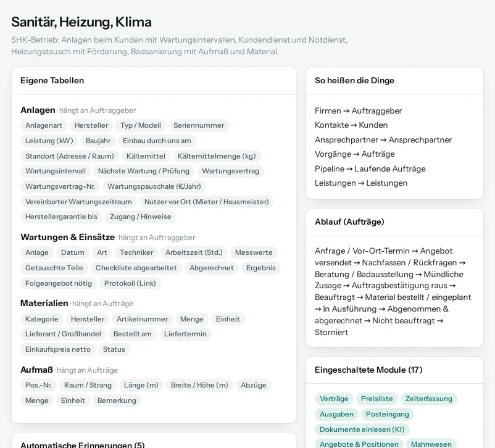Viewport: 495px width, 448px height.
Task: Click the Bemerkung chip
Action: [x=117, y=400]
